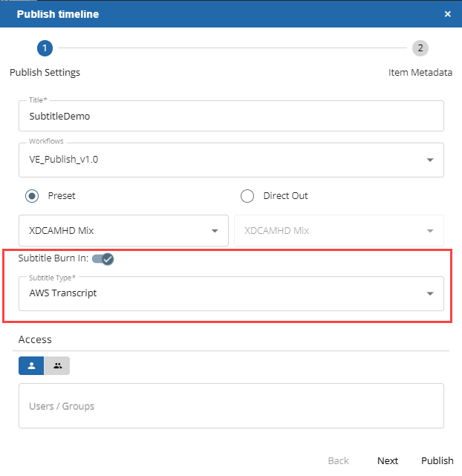The height and width of the screenshot is (476, 462).
Task: Click the disabled Direct Out format dropdown
Action: click(x=339, y=230)
